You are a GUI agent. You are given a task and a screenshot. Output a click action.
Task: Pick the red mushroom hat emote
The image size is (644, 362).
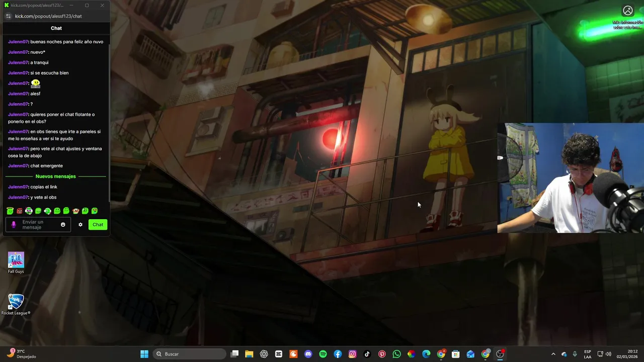76,211
